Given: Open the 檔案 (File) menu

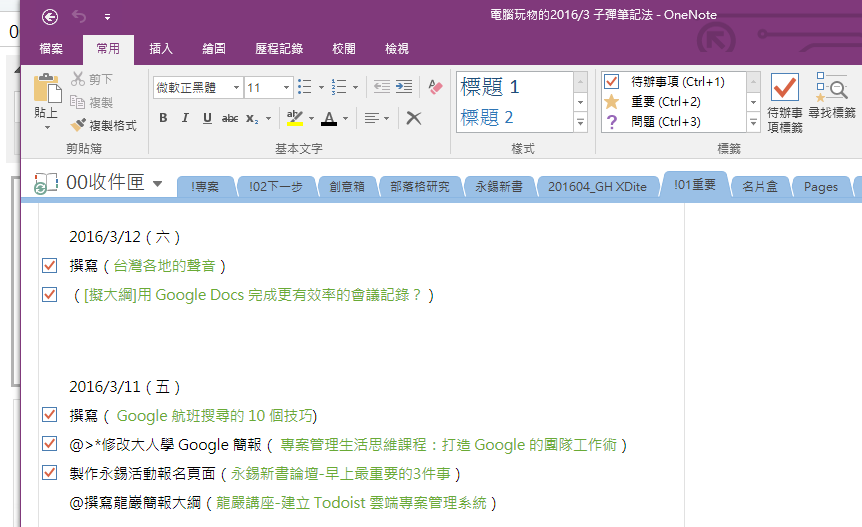Looking at the screenshot, I should point(51,49).
